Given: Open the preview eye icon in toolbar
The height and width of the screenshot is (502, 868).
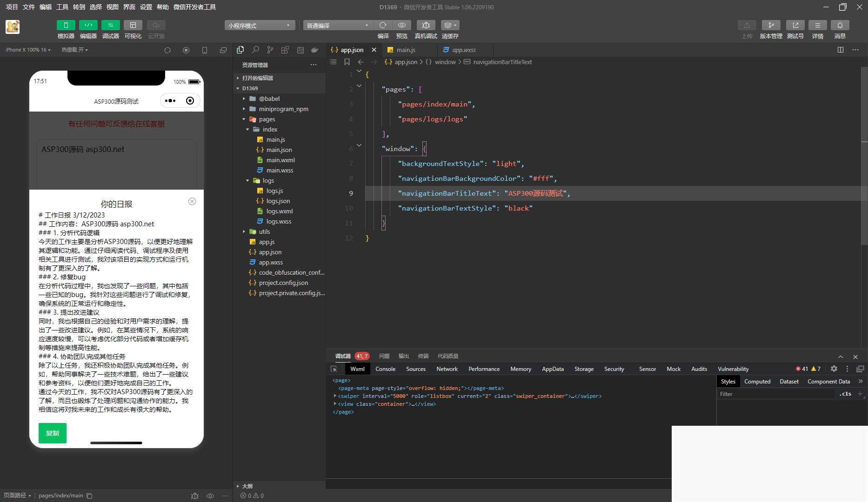Looking at the screenshot, I should (402, 26).
